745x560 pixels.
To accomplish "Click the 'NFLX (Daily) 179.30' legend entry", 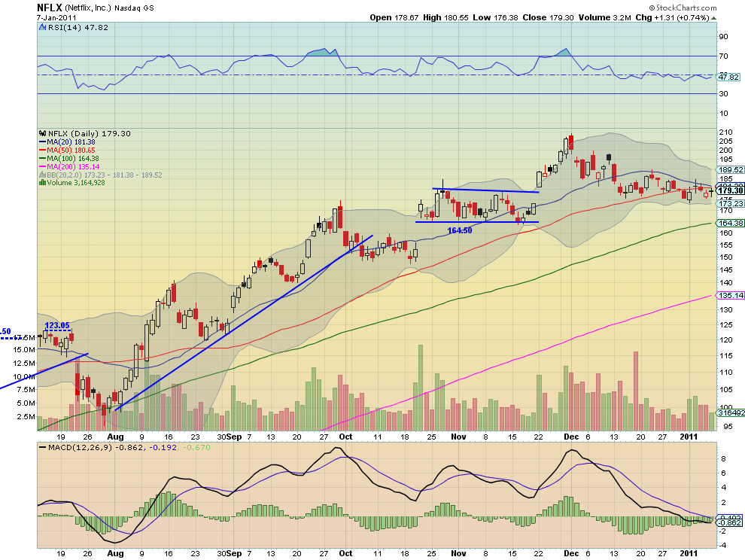I will [89, 133].
